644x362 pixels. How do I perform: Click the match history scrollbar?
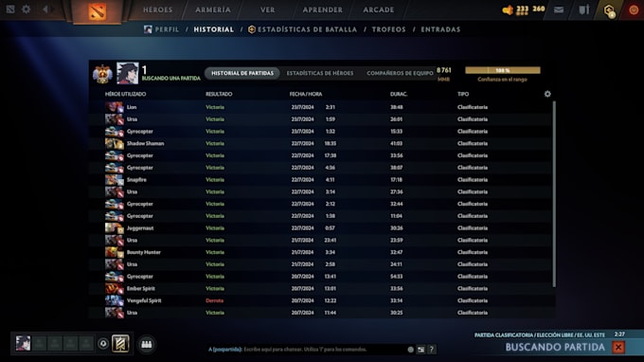click(x=554, y=194)
